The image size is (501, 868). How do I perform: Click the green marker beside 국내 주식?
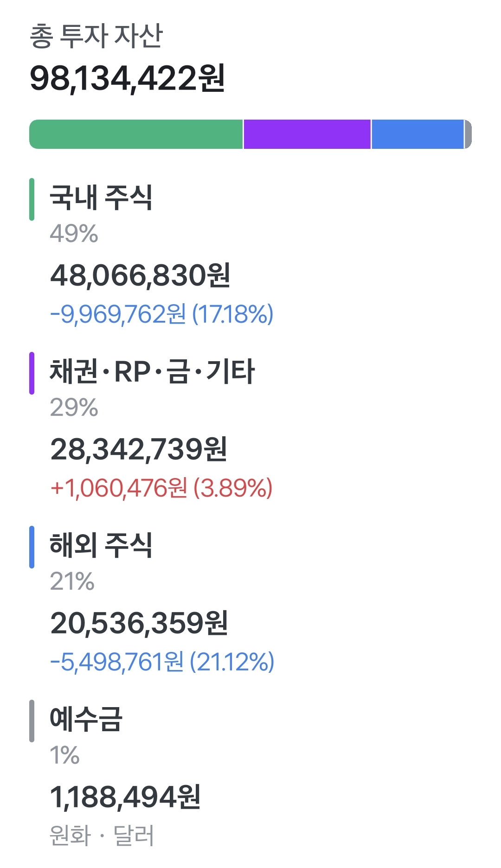pyautogui.click(x=32, y=199)
